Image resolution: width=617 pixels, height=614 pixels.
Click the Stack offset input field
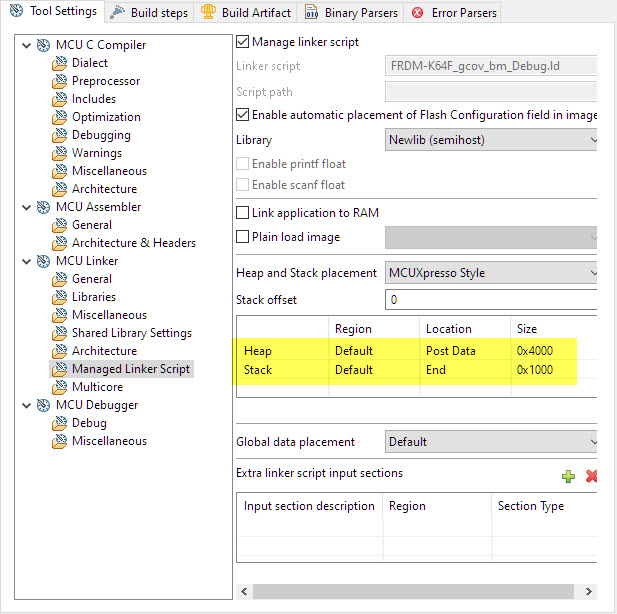click(x=491, y=300)
